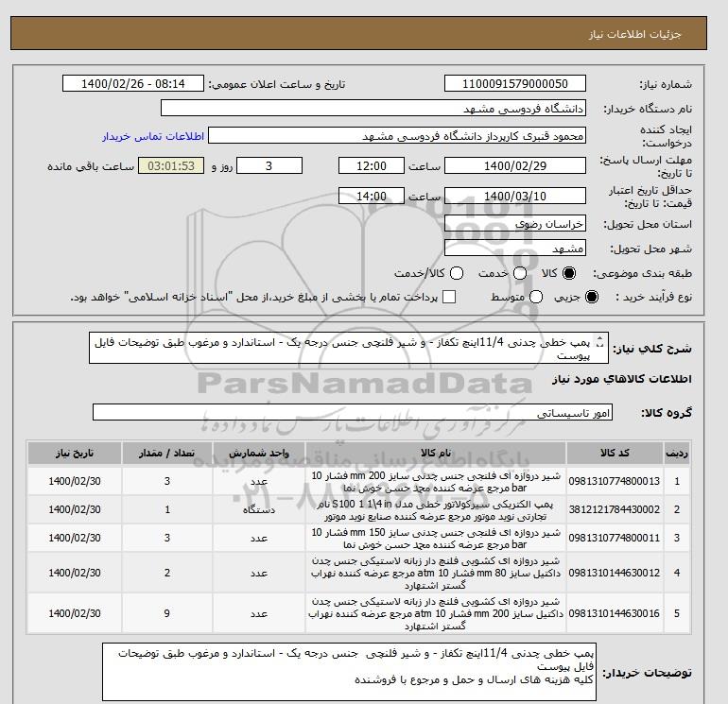Click product code 3812121784430002
This screenshot has height=704, width=728.
tap(615, 509)
